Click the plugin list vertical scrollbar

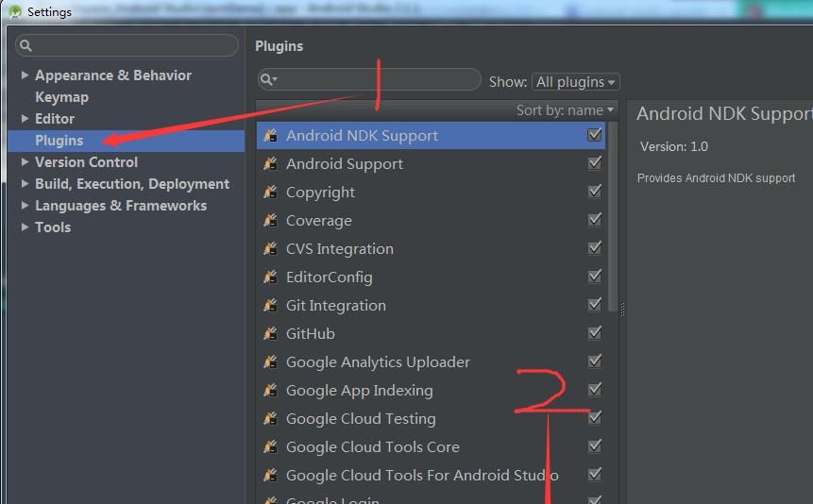(x=612, y=217)
